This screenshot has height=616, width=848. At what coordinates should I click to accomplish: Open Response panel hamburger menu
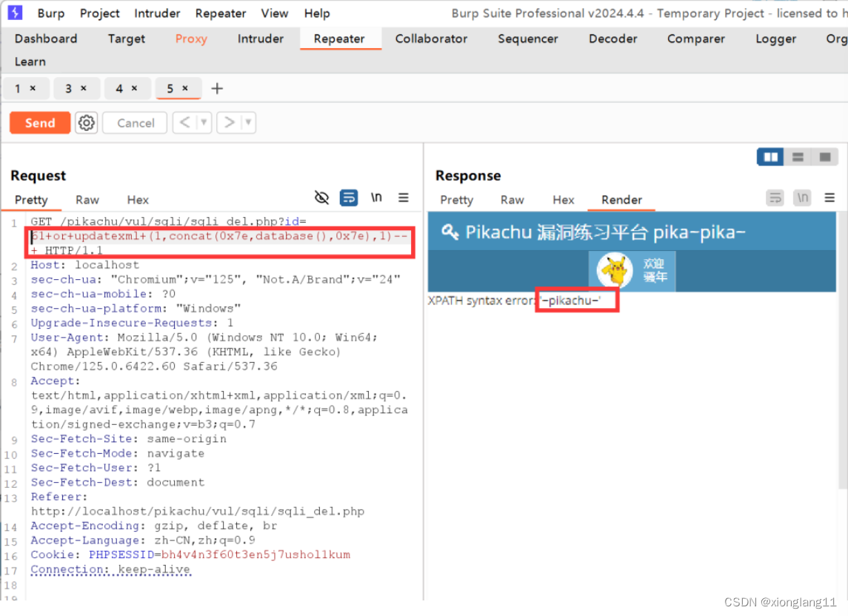click(829, 198)
